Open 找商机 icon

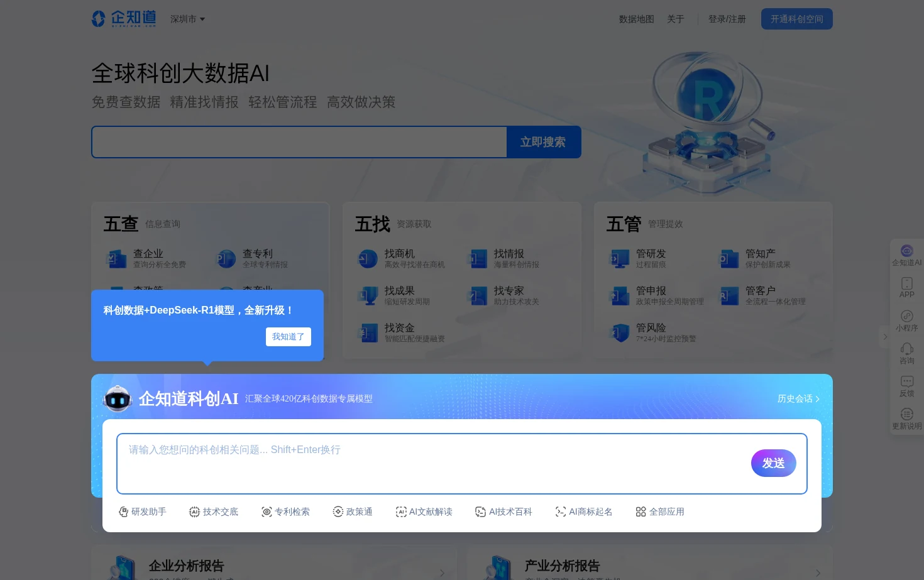pyautogui.click(x=368, y=258)
